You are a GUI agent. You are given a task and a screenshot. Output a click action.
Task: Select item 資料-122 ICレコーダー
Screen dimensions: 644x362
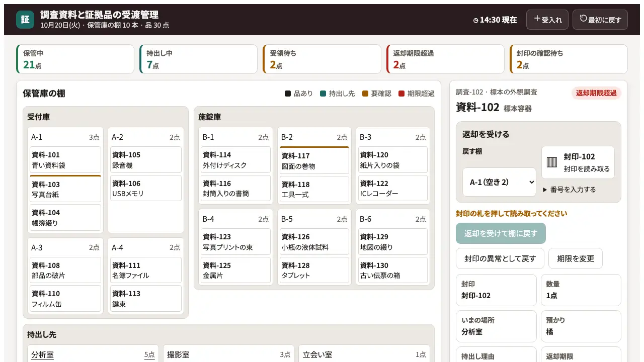pos(393,188)
